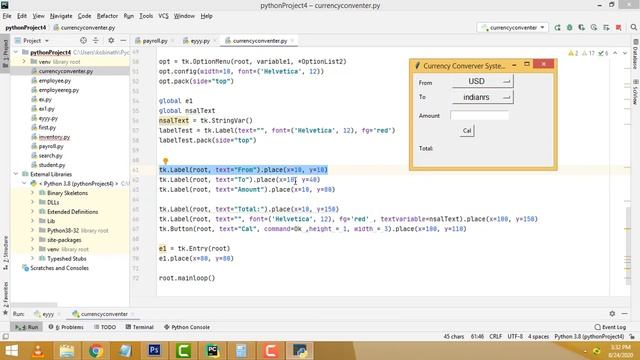
Task: Open the Refactor menu
Action: tap(107, 16)
